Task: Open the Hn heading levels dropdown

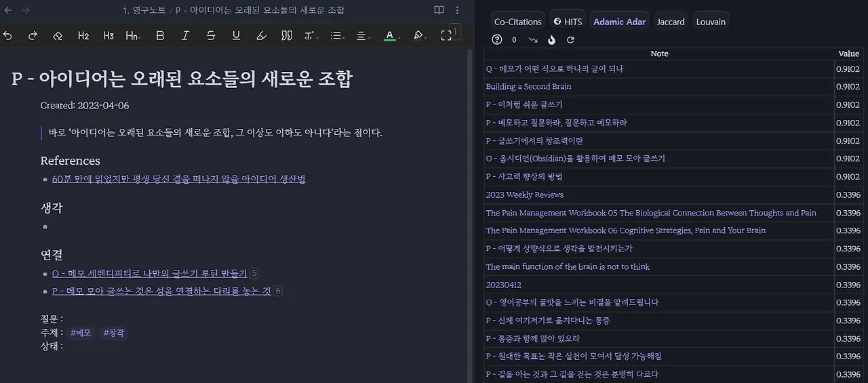Action: click(133, 35)
